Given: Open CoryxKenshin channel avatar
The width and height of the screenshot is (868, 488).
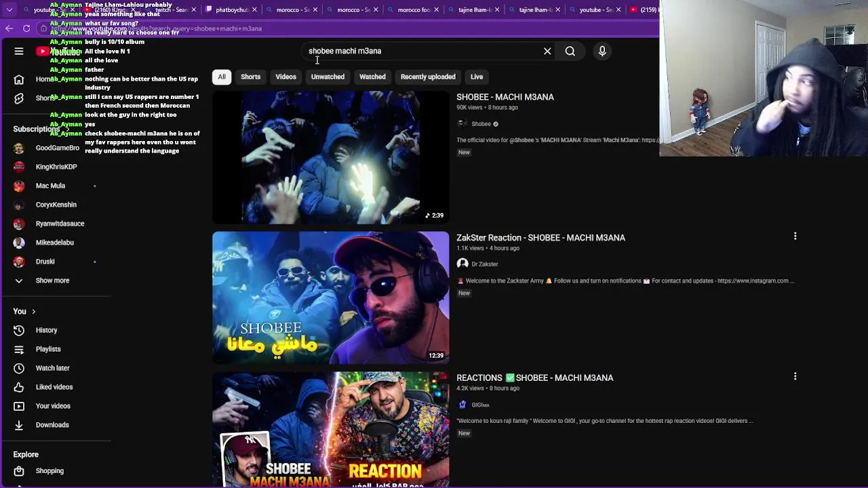Looking at the screenshot, I should pyautogui.click(x=19, y=205).
